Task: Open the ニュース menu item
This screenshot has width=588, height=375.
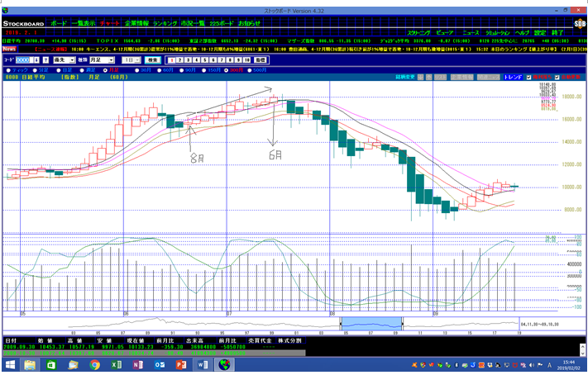Action: click(471, 33)
